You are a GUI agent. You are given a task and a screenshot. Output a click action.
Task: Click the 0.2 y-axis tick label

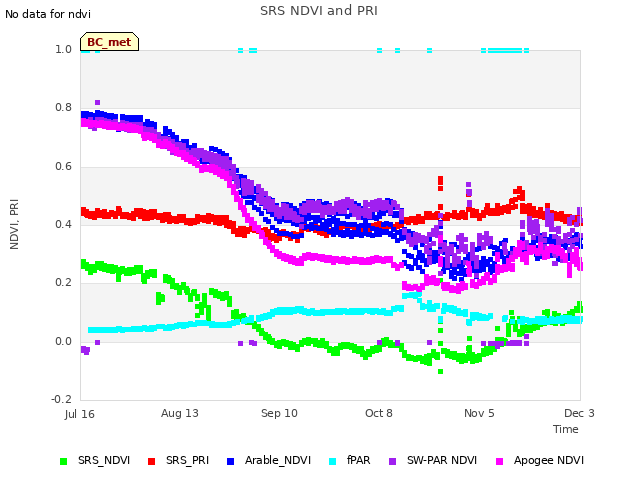64,282
